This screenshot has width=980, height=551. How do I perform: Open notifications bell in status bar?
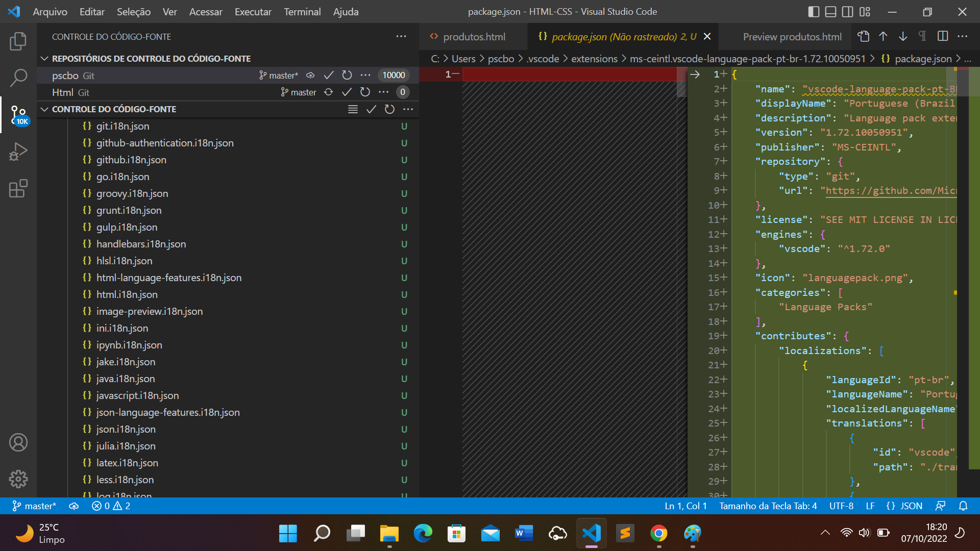pyautogui.click(x=963, y=506)
